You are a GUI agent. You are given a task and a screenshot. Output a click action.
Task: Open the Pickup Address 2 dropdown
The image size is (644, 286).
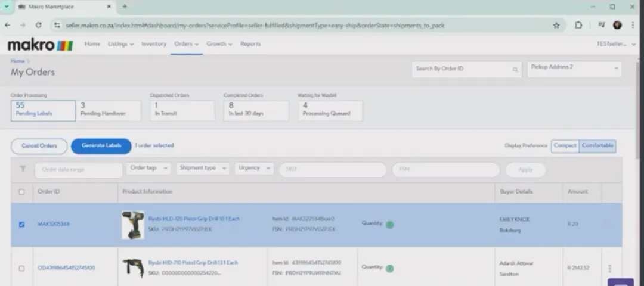(574, 69)
